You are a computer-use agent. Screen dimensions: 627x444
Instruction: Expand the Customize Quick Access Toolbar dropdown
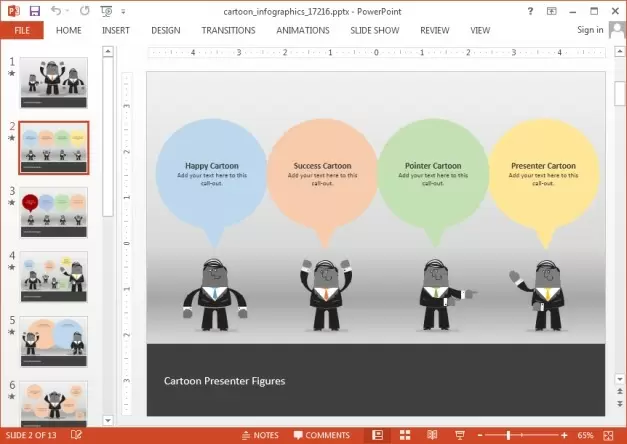125,11
